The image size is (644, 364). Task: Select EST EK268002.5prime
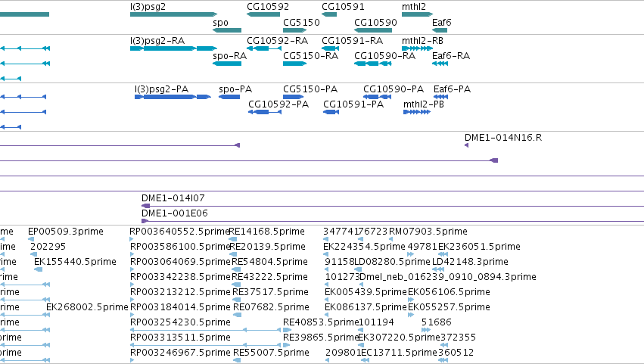[87, 307]
